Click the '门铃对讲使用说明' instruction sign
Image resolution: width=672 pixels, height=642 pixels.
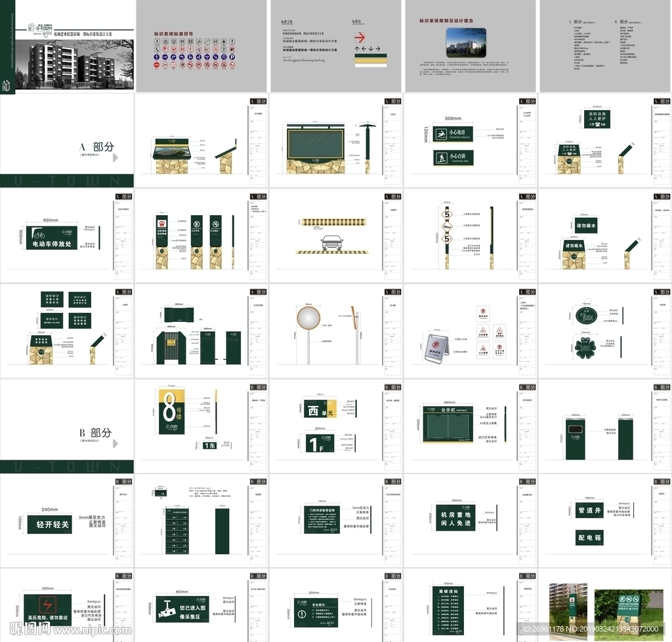[x=322, y=521]
